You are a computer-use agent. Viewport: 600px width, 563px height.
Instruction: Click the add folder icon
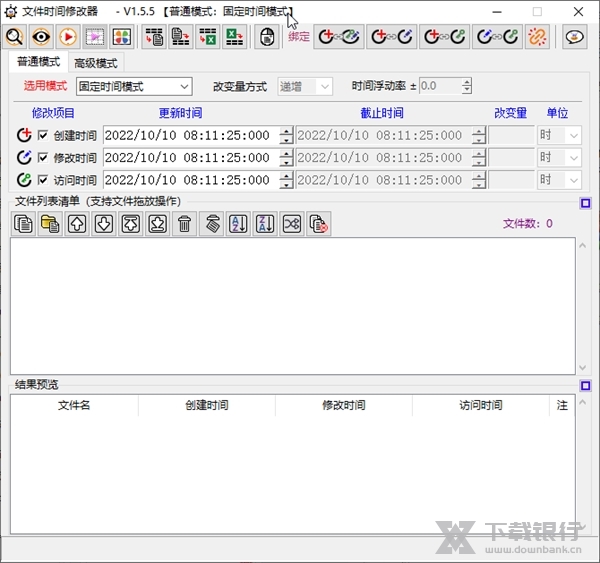pos(50,224)
